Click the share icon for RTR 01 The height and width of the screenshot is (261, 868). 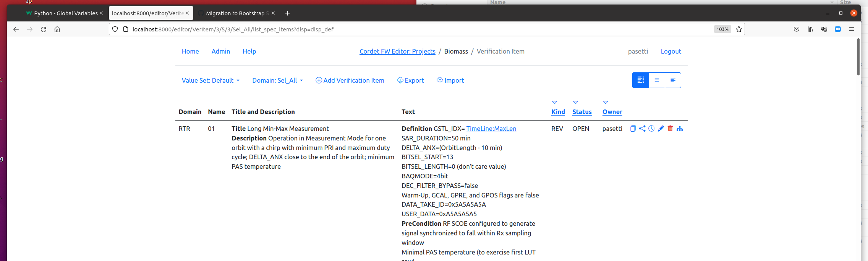(642, 129)
